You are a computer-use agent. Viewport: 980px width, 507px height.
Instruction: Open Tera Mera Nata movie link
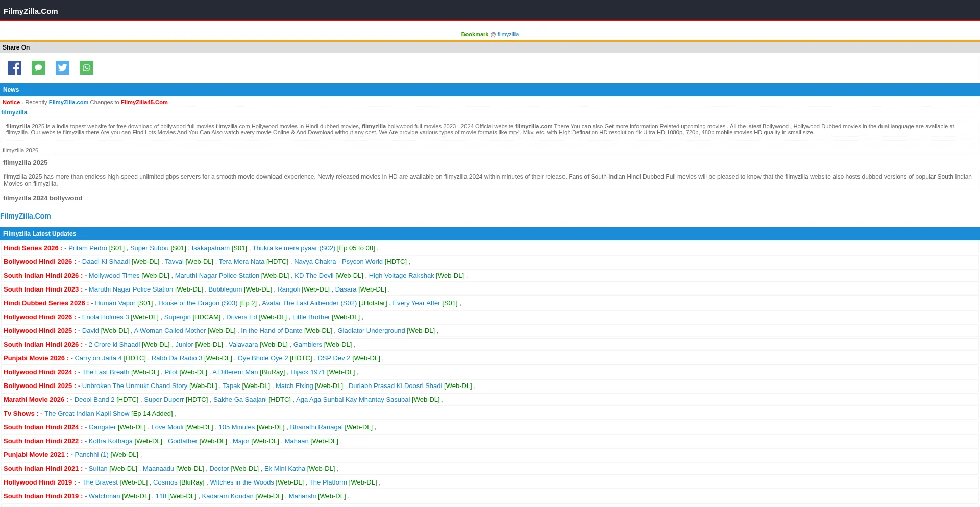pos(241,262)
